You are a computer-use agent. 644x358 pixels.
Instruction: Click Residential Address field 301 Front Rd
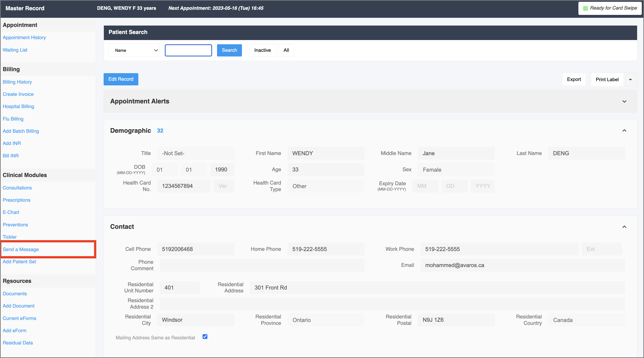point(437,288)
